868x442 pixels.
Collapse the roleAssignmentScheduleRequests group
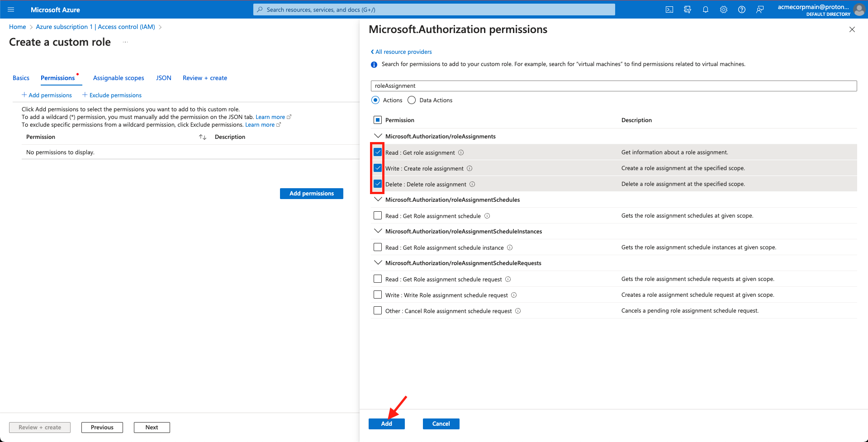click(x=378, y=263)
